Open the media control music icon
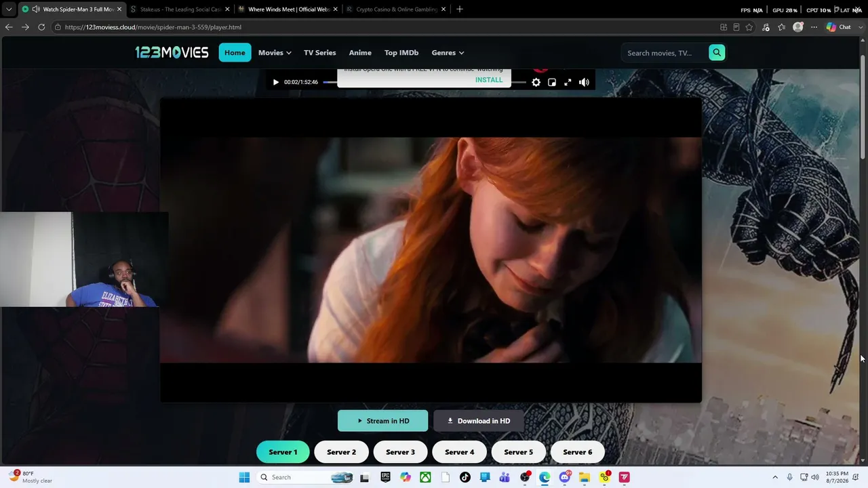 766,27
